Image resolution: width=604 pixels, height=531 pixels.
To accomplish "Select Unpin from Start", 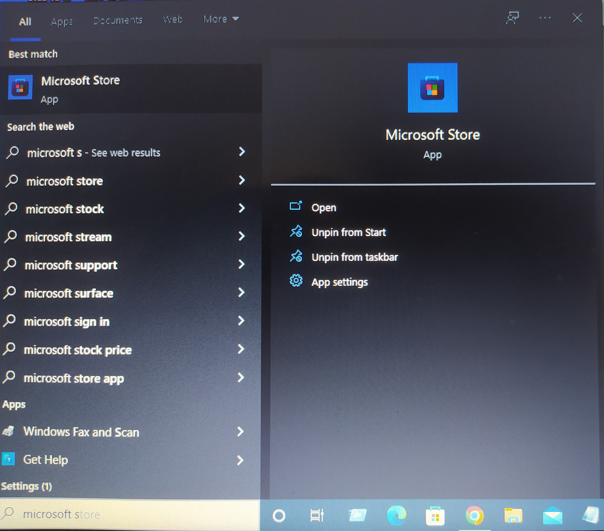I will (349, 232).
